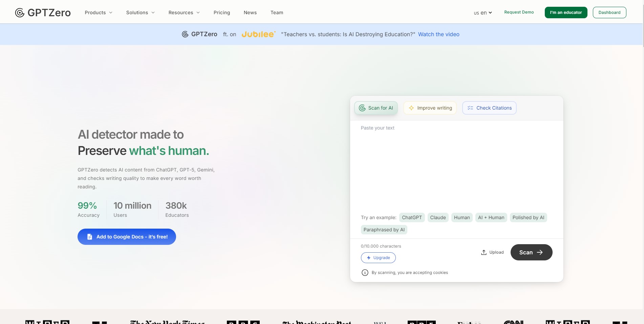Expand the Solutions dropdown menu
The height and width of the screenshot is (324, 644).
[x=140, y=13]
